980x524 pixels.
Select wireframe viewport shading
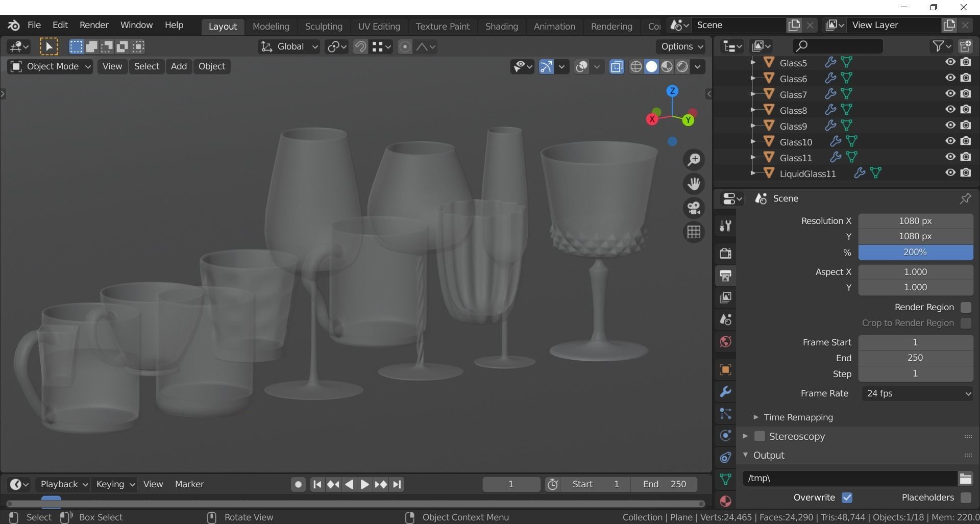636,67
